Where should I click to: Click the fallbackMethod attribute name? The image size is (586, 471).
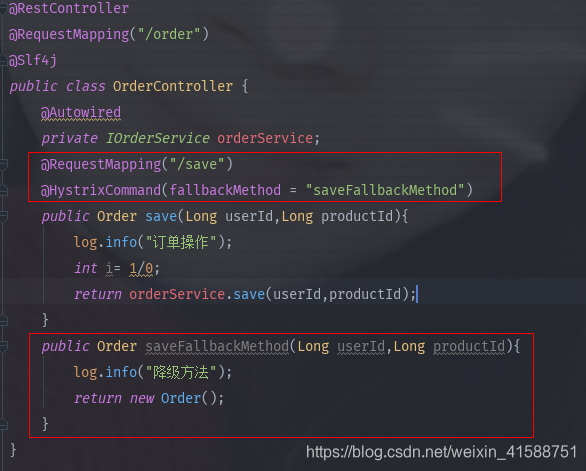(225, 190)
